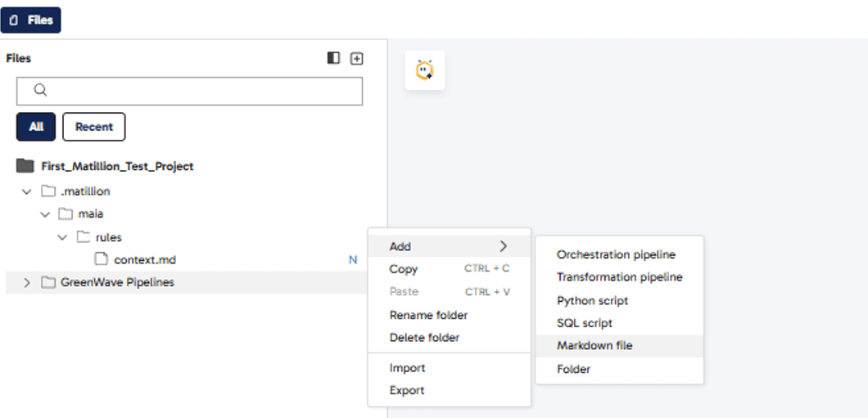Click the .matillion folder icon
Screen dimensions: 868x418
(48, 191)
